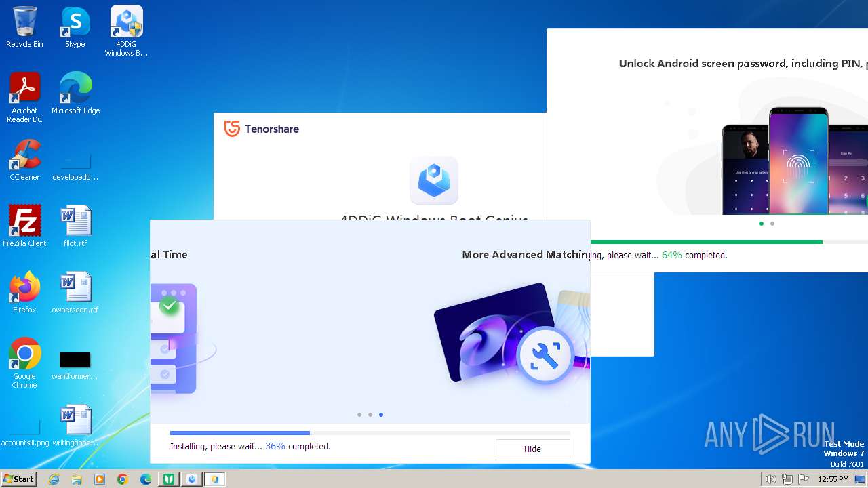Viewport: 868px width, 488px height.
Task: Open Chrome from the taskbar
Action: point(123,479)
